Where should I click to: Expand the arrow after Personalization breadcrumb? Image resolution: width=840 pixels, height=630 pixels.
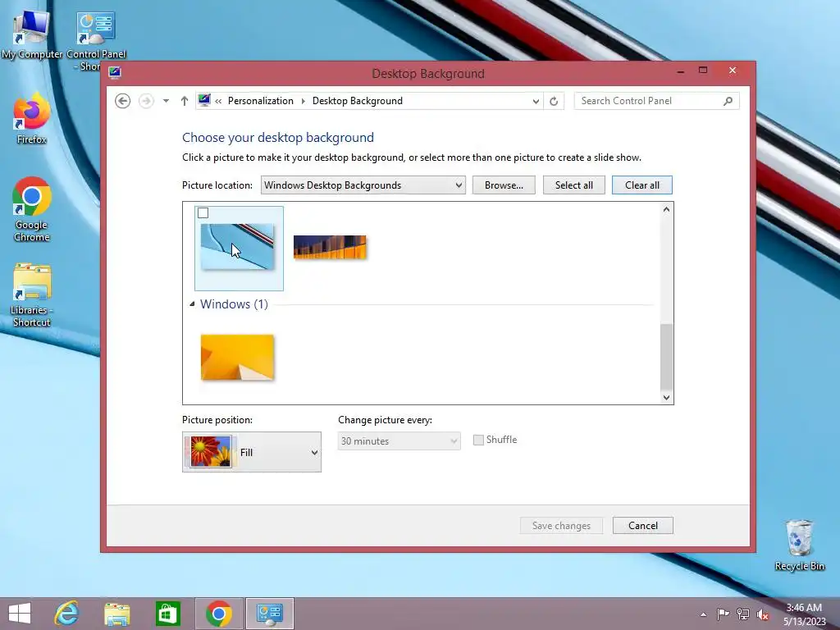(x=303, y=101)
